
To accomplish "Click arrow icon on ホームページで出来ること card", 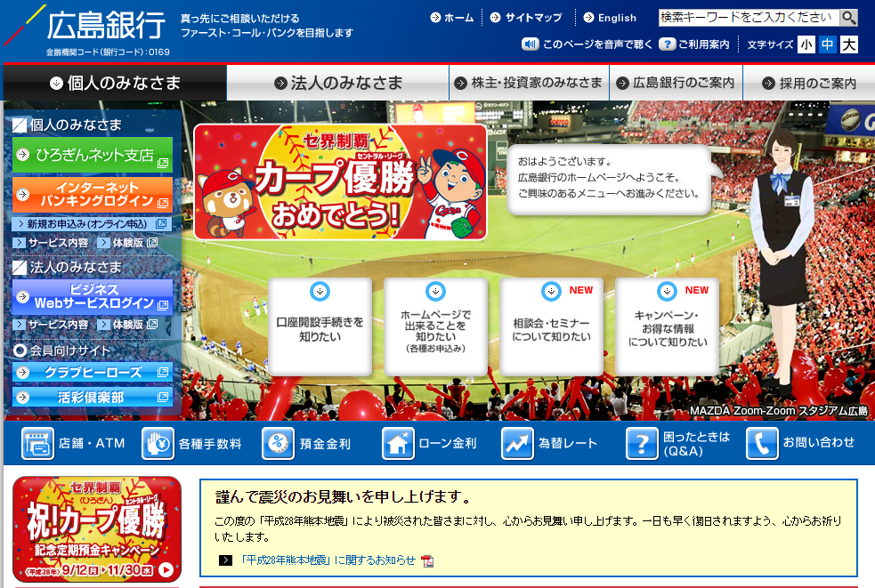I will pos(435,291).
